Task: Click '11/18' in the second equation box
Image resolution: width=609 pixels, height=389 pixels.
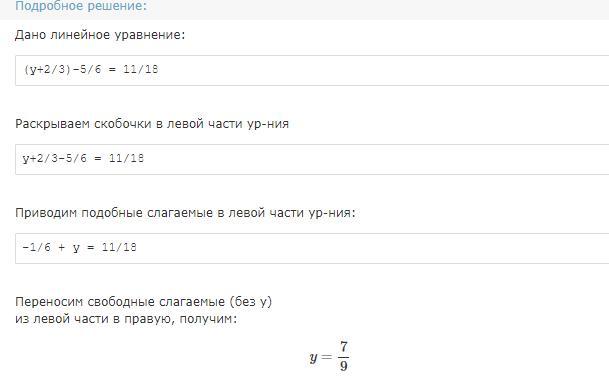Action: (x=126, y=158)
